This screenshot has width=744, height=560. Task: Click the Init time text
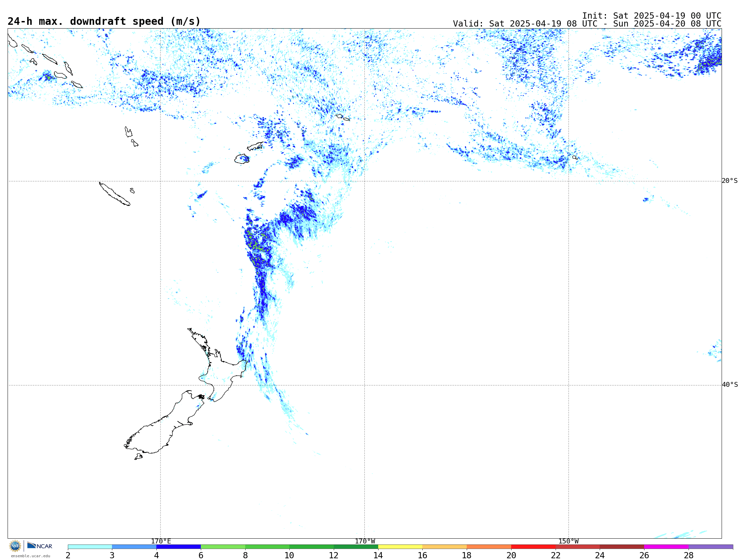pos(652,16)
